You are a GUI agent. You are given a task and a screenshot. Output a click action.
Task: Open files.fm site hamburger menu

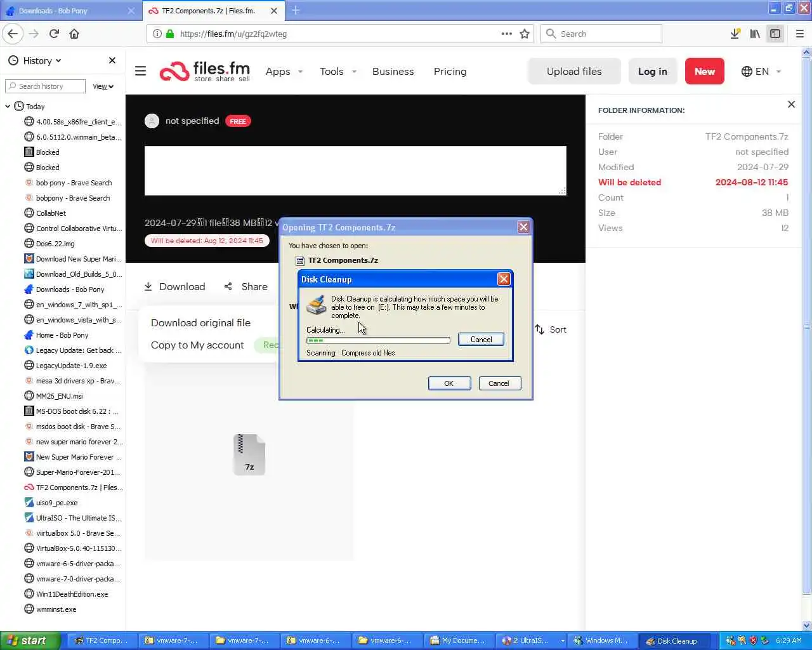tap(141, 71)
